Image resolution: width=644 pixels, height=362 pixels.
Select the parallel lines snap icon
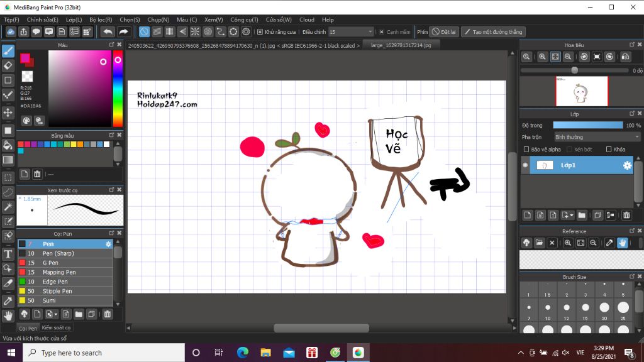[157, 31]
